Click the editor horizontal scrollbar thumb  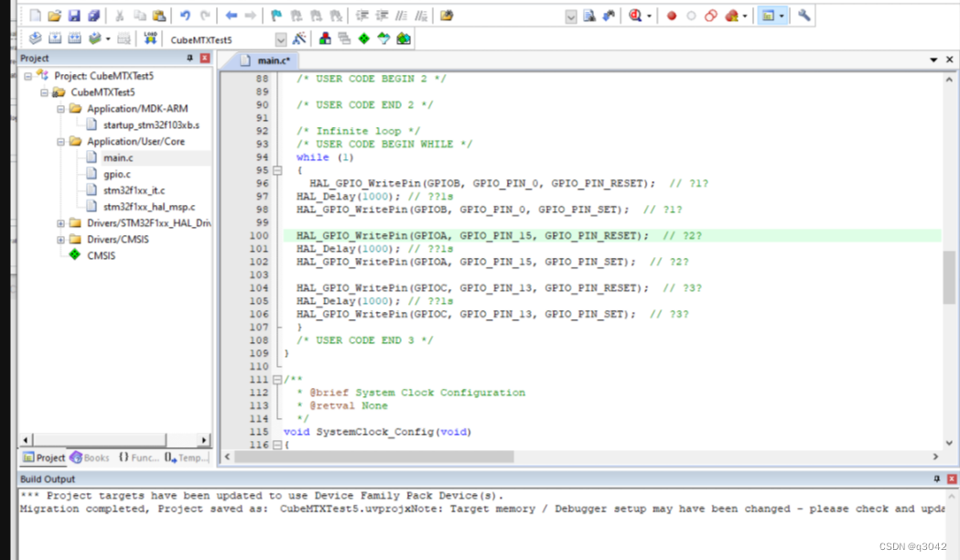click(x=374, y=457)
